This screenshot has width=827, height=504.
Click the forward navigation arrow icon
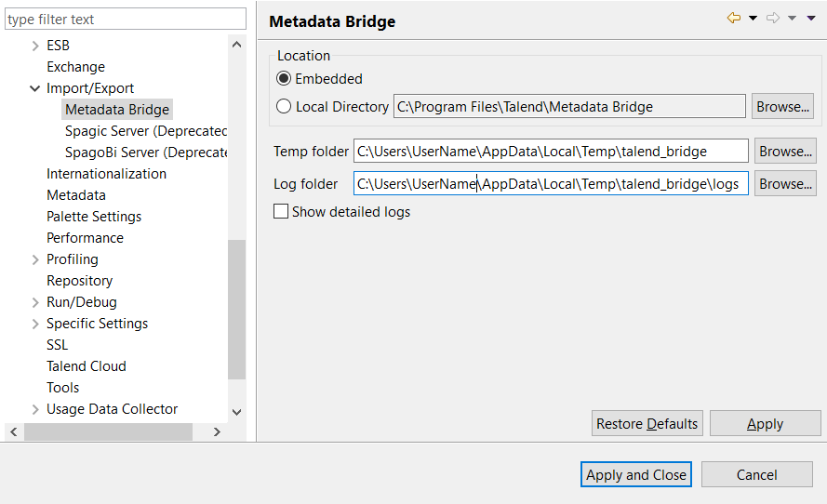pos(773,18)
